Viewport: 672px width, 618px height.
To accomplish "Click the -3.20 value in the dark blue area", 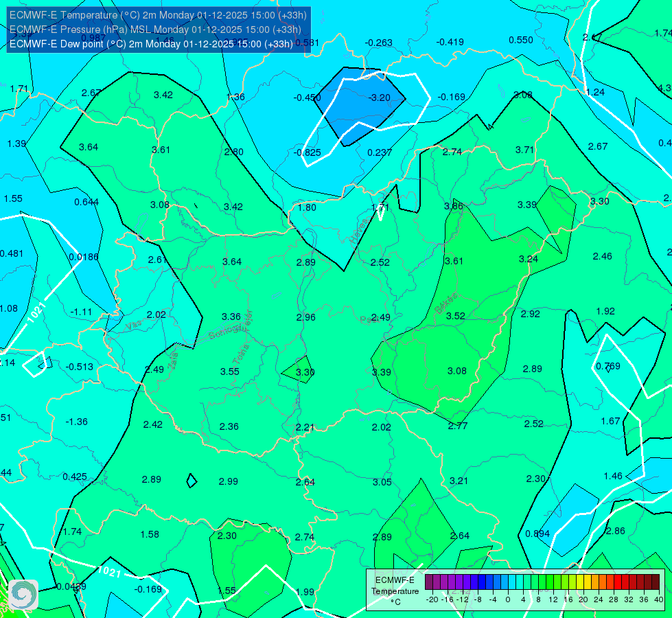I will [380, 98].
